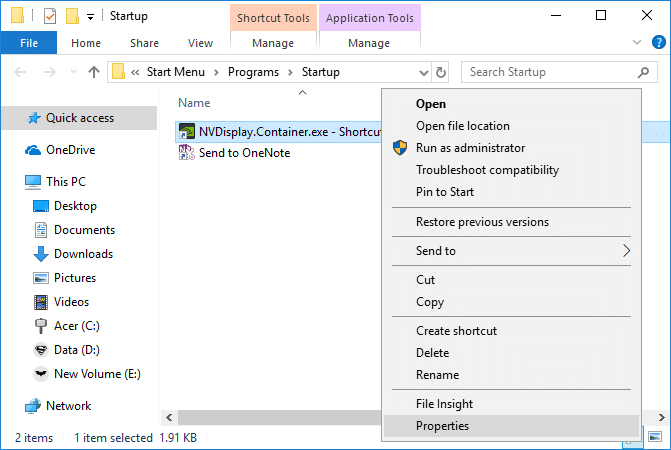Open Customize Quick Access Toolbar dropdown

[89, 16]
